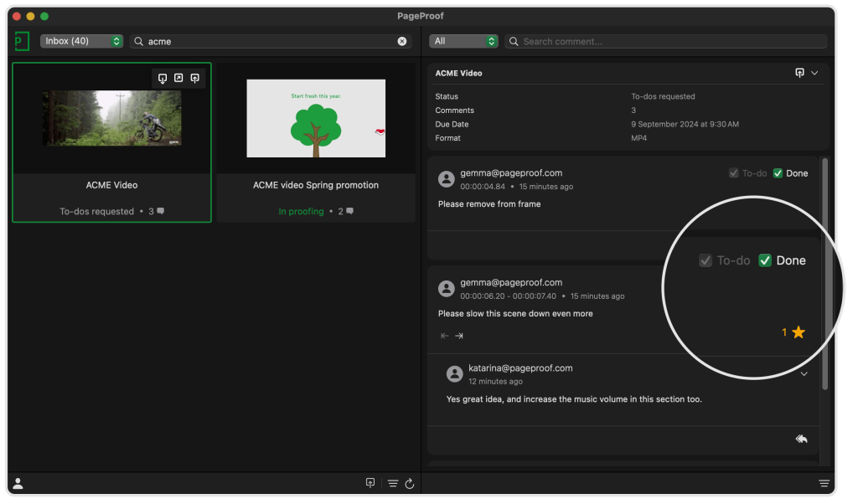Click the reply arrow icon below katarina's comment
The height and width of the screenshot is (504, 858).
point(801,439)
